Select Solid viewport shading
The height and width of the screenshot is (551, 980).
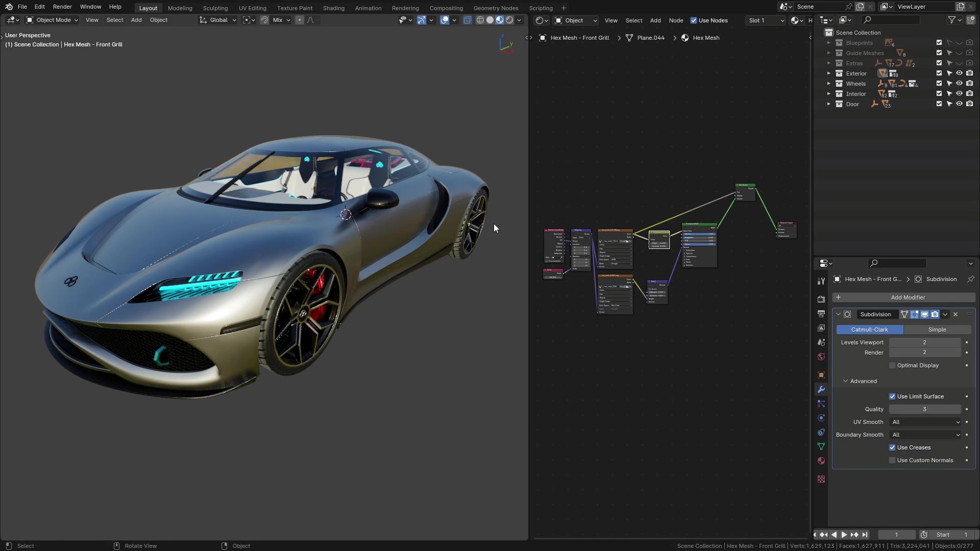tap(490, 20)
